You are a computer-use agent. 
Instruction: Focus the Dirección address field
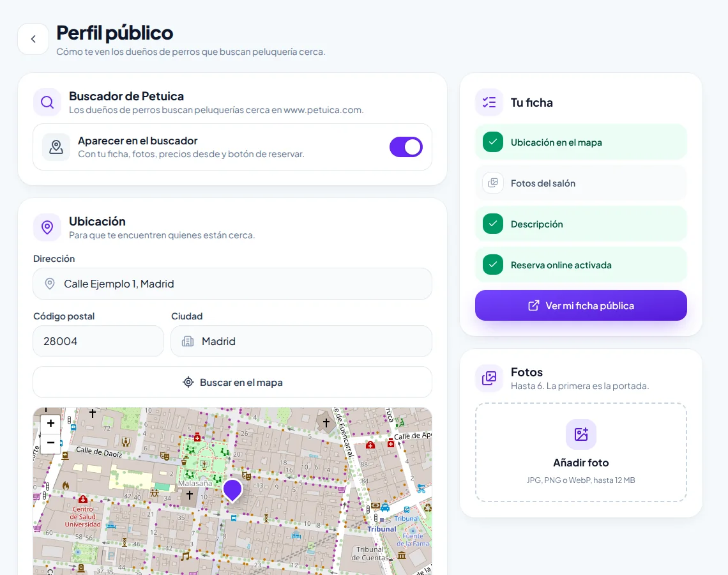[232, 284]
